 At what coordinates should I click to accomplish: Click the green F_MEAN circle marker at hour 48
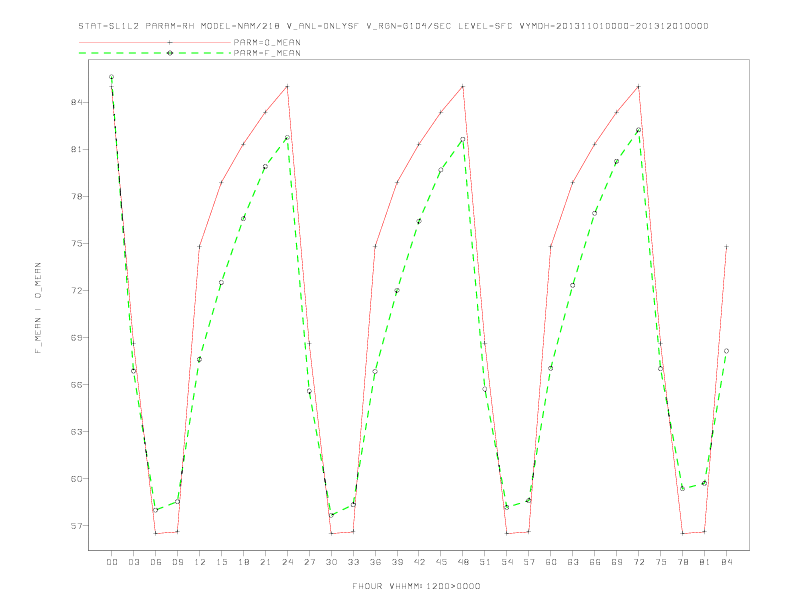[x=463, y=139]
